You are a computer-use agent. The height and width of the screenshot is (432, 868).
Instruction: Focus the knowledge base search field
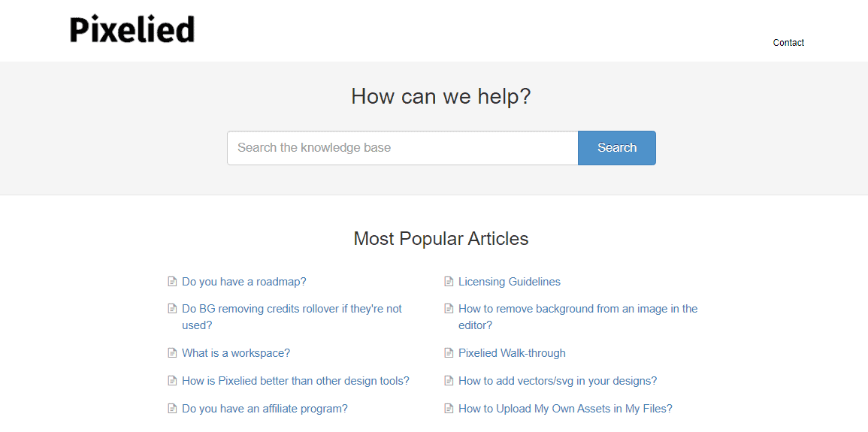coord(402,148)
